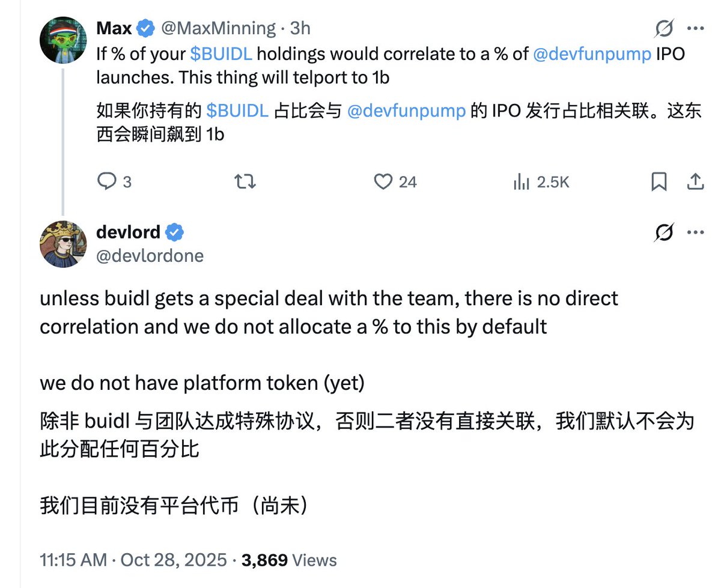Open the more options menu on Max's tweet
The height and width of the screenshot is (588, 721).
coord(695,28)
